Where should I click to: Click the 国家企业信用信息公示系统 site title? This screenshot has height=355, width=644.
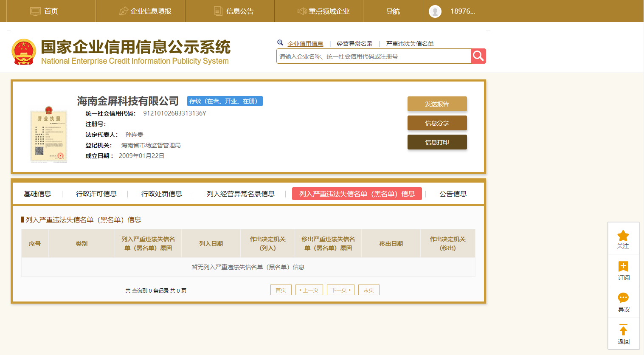(x=136, y=47)
